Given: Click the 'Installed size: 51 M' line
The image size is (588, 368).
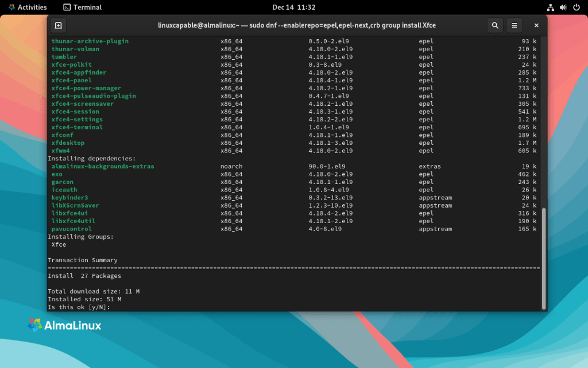Looking at the screenshot, I should [x=84, y=299].
